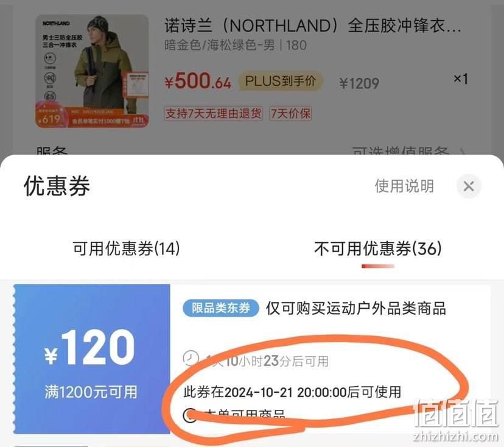The width and height of the screenshot is (504, 447).
Task: Select 不可用优惠券(36) tab
Action: point(377,248)
